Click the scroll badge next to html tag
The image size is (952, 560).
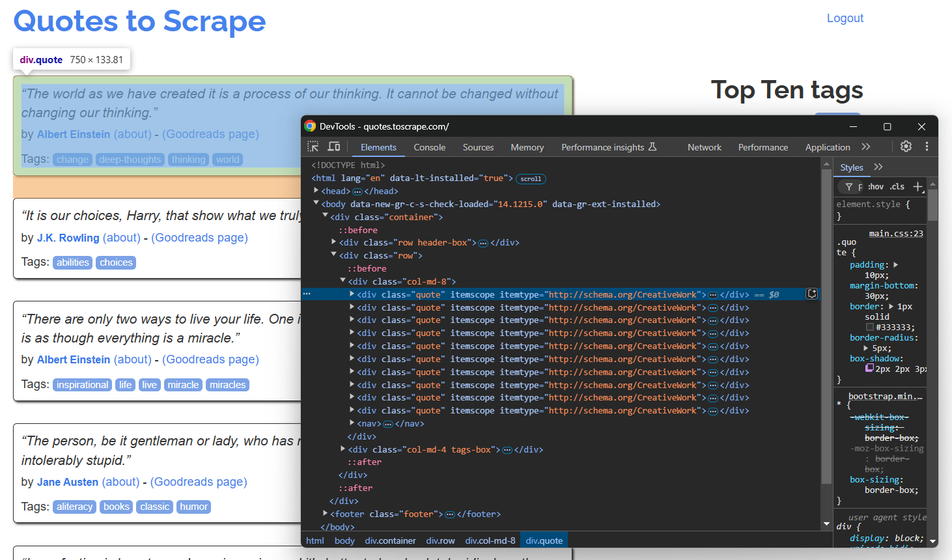(531, 178)
